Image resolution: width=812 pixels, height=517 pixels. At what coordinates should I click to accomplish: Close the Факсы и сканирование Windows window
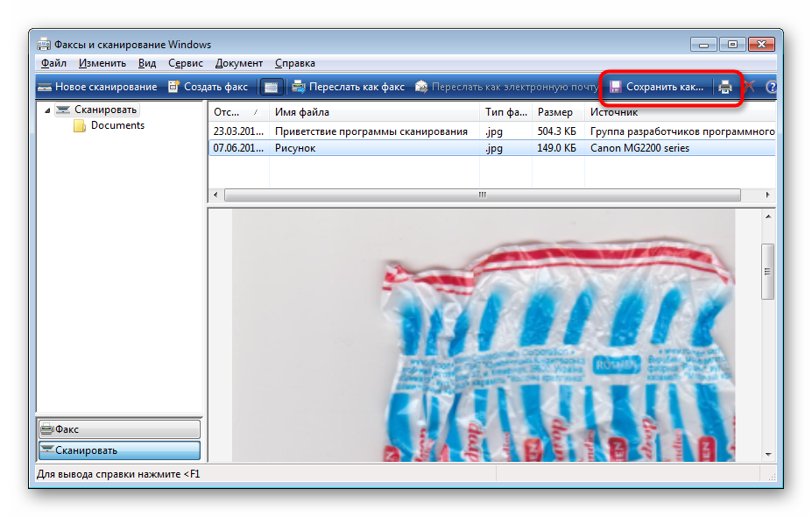point(761,45)
